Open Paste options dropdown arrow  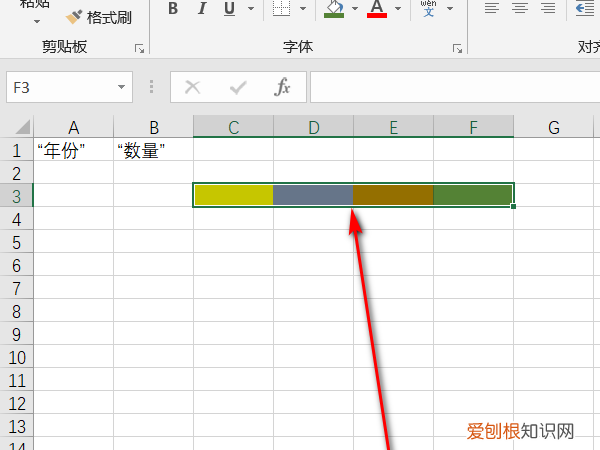[x=37, y=21]
